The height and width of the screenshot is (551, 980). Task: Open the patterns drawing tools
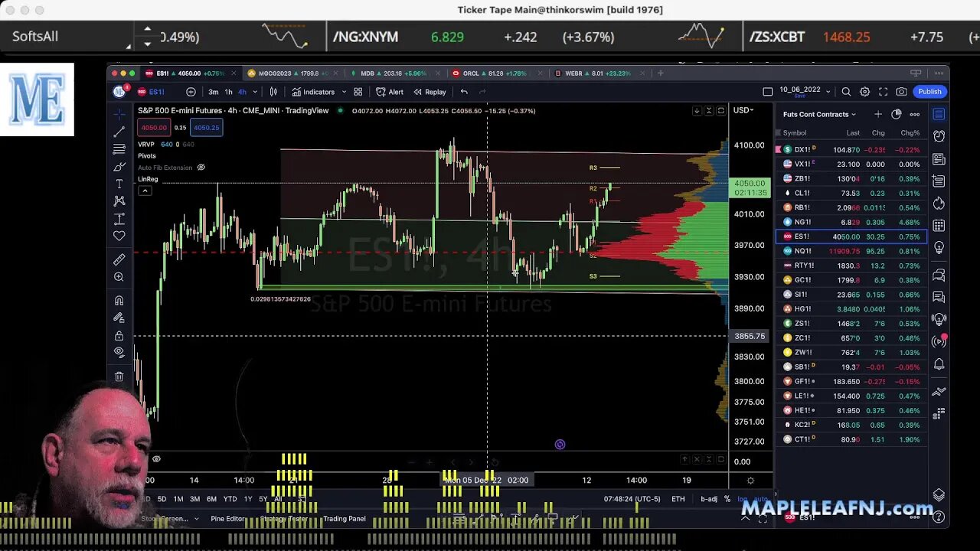pos(119,201)
